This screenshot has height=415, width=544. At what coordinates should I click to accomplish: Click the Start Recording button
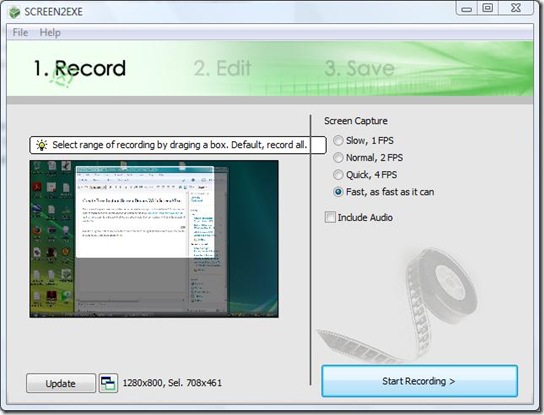(x=420, y=381)
